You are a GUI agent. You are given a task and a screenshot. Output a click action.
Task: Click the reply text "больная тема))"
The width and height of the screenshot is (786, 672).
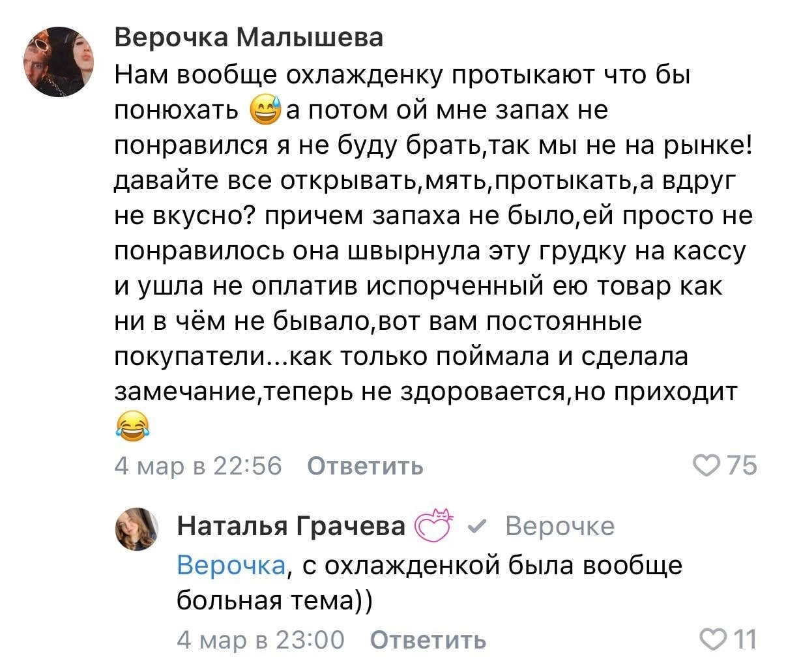[x=274, y=600]
